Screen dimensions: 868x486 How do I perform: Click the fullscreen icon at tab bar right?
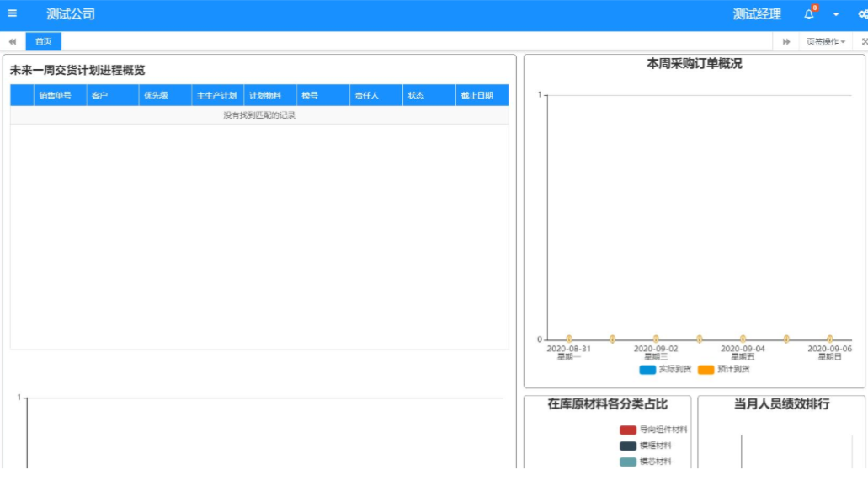tap(864, 41)
